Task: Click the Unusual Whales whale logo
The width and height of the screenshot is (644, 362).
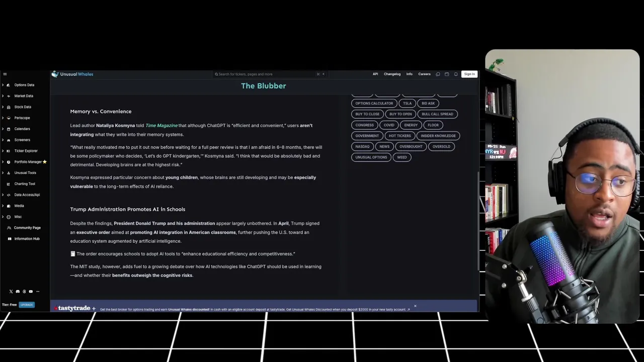Action: pos(55,74)
